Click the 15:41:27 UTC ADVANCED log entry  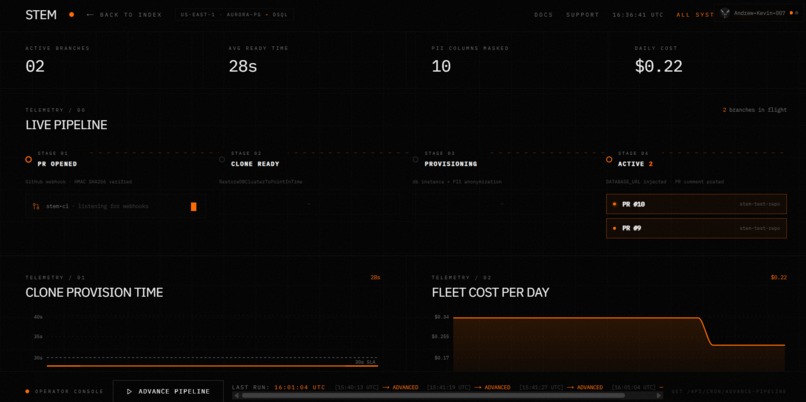coord(561,387)
